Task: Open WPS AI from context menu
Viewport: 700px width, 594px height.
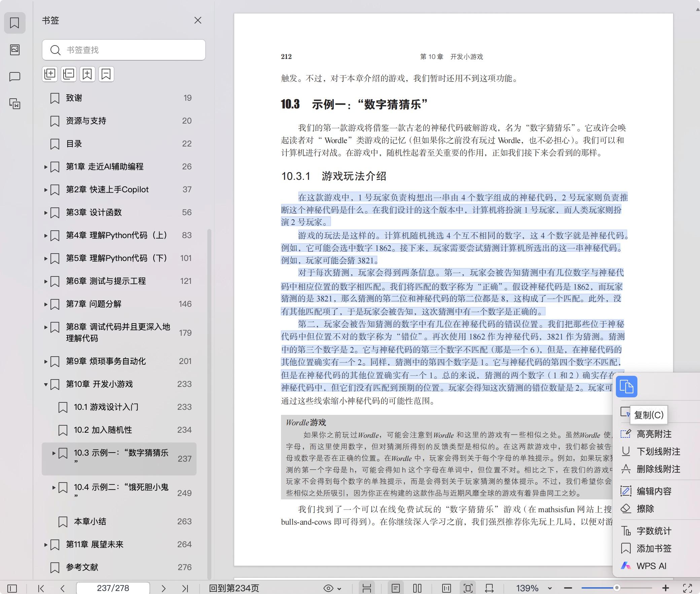Action: pyautogui.click(x=651, y=566)
